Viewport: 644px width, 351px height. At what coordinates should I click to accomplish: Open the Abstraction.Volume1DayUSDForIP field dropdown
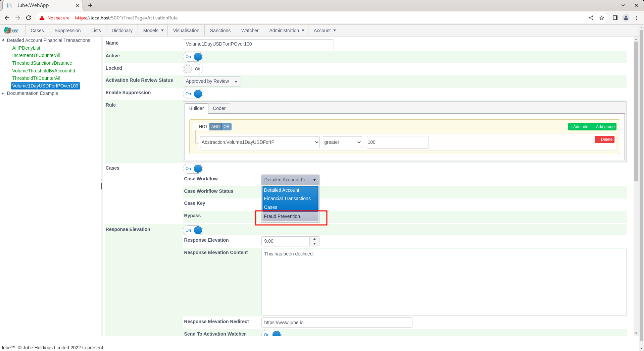tap(260, 142)
